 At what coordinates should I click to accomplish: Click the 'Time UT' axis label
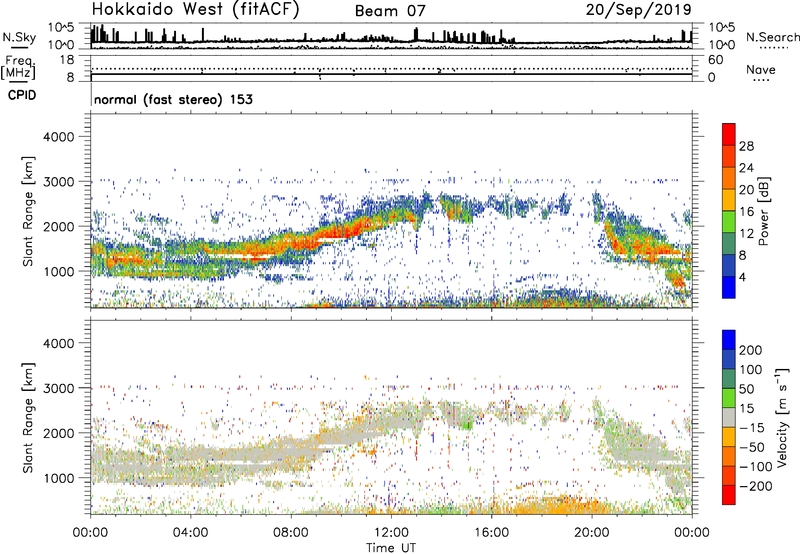click(391, 548)
